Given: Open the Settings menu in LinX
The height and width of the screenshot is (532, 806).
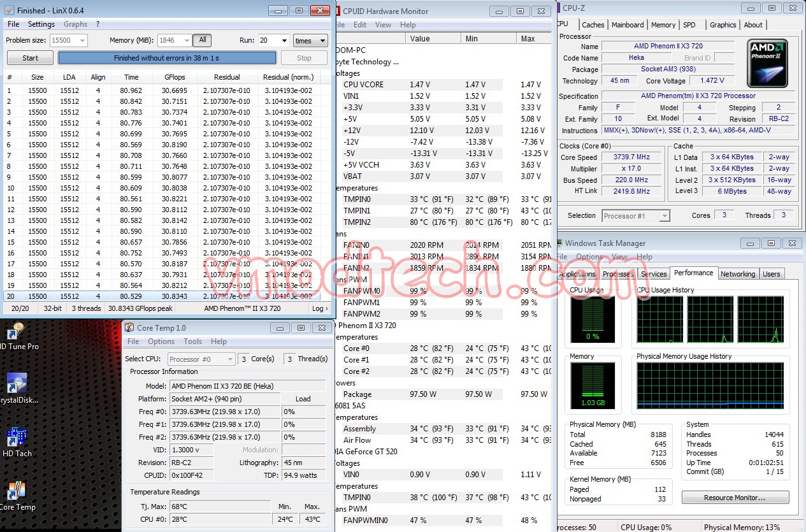Looking at the screenshot, I should click(41, 24).
